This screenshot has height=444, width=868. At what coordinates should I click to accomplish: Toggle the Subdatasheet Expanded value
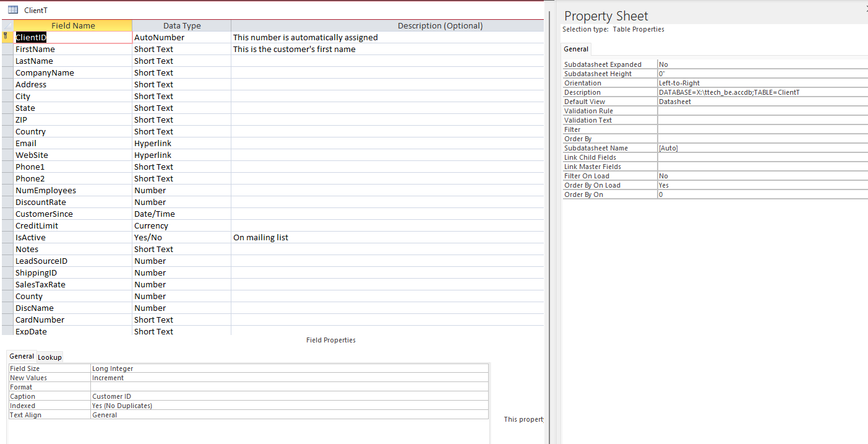tap(761, 64)
